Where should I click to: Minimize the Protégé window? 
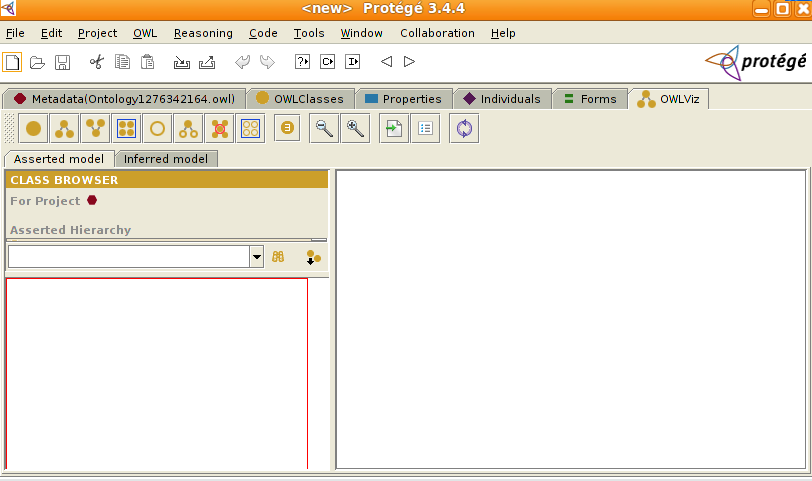[761, 9]
